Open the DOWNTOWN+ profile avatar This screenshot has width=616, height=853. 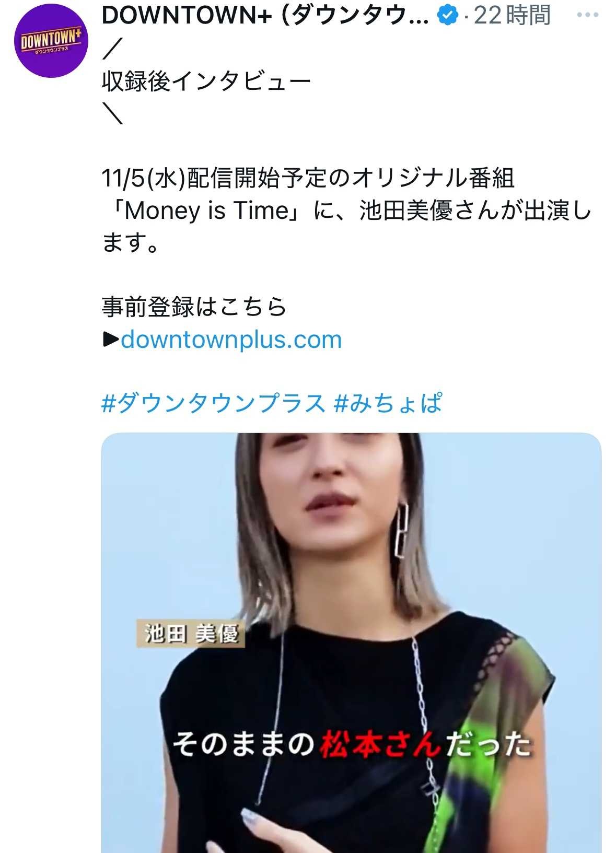pos(51,41)
